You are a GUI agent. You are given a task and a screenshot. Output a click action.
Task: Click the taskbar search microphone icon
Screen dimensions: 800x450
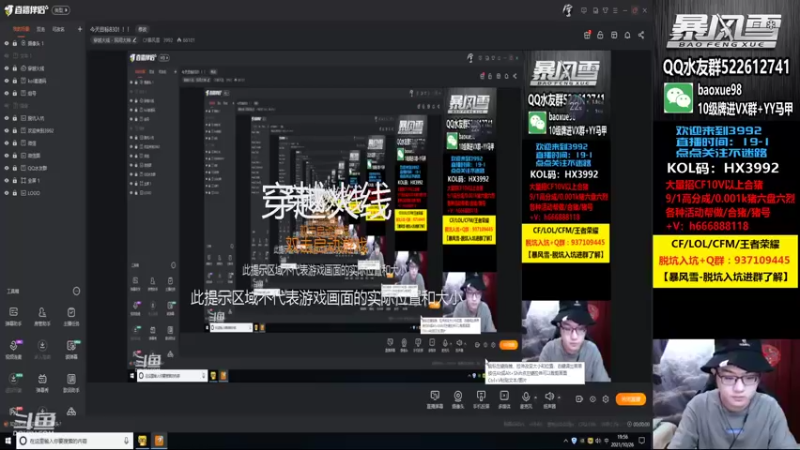click(x=126, y=441)
